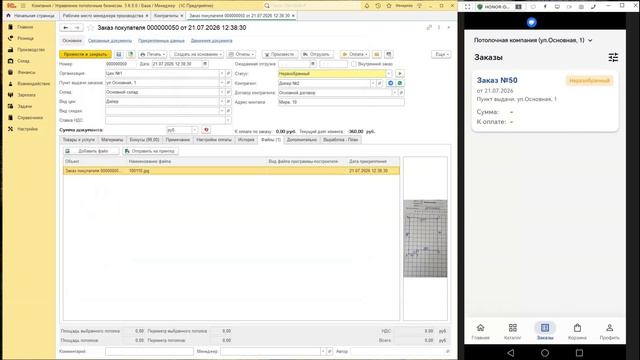The height and width of the screenshot is (360, 640).
Task: Click the attached drawing image preview
Action: (425, 238)
